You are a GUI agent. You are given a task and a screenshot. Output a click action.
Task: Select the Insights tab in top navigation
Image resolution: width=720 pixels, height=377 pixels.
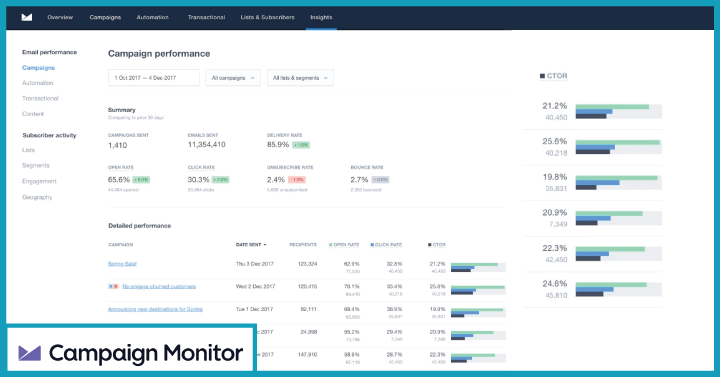click(321, 17)
